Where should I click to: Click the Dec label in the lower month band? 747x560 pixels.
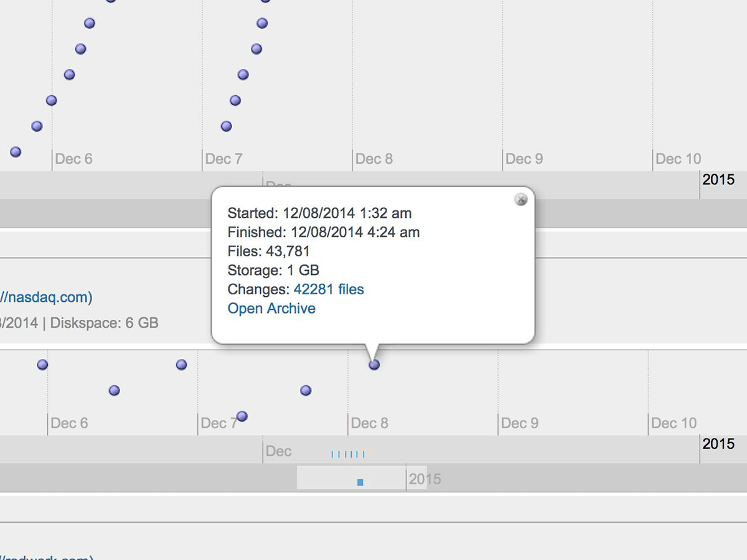click(x=278, y=451)
